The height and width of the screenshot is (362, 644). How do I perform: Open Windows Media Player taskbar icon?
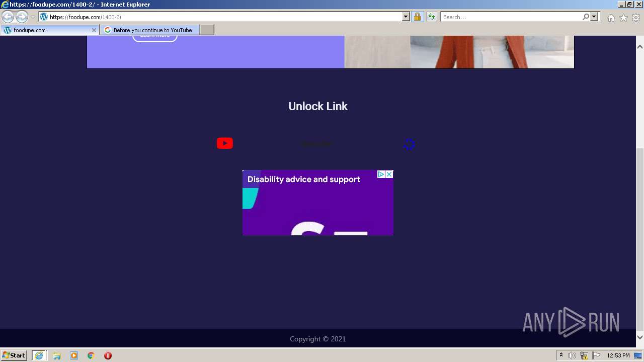(x=74, y=355)
